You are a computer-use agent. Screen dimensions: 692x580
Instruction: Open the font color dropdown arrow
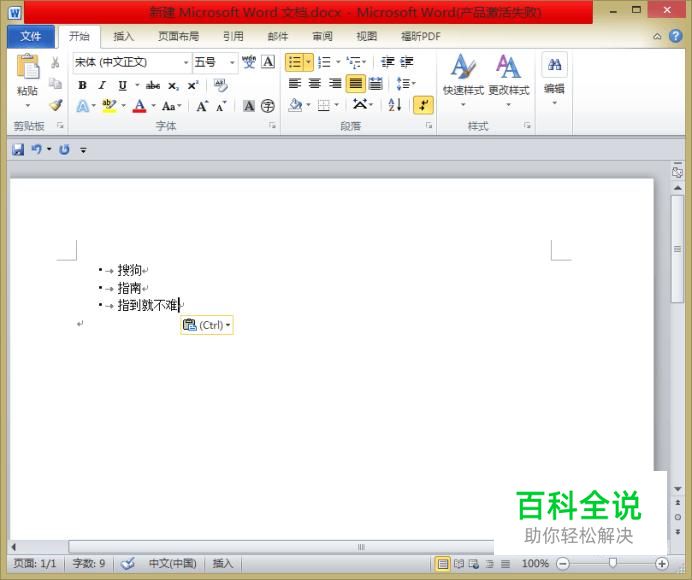(154, 106)
